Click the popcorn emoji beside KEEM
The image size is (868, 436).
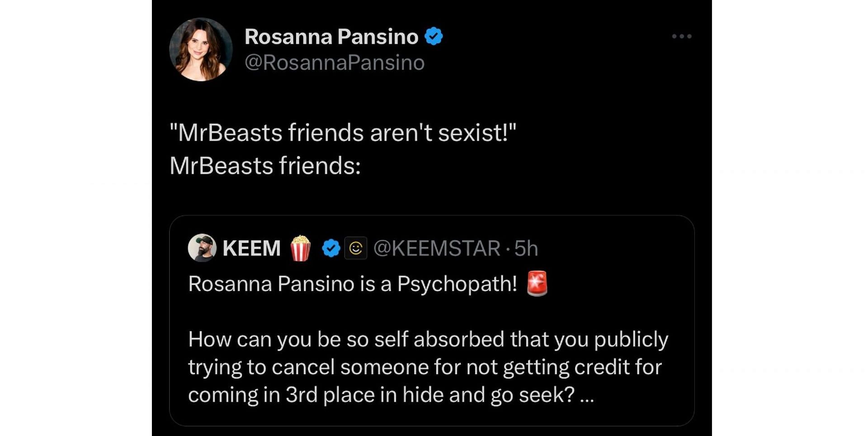301,248
